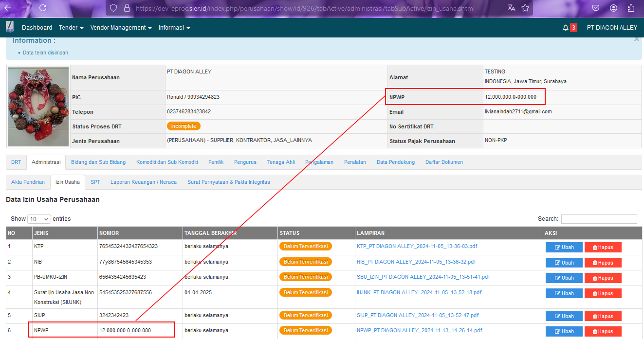Open the Akta Pendirian sub-tab
The width and height of the screenshot is (644, 339).
click(28, 182)
